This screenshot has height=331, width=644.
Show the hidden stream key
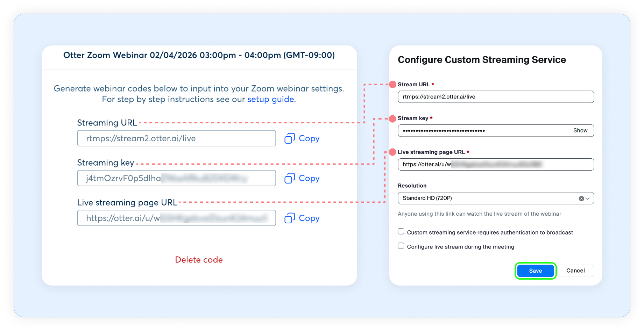pyautogui.click(x=580, y=130)
